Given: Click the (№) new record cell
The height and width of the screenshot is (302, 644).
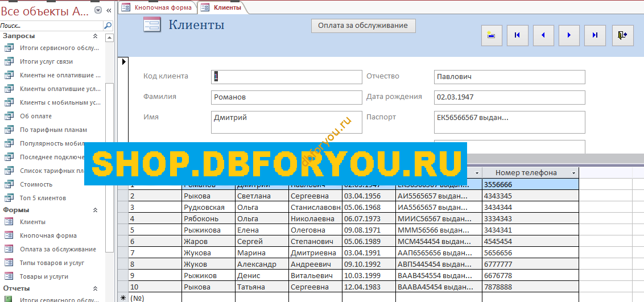Looking at the screenshot, I should click(155, 297).
